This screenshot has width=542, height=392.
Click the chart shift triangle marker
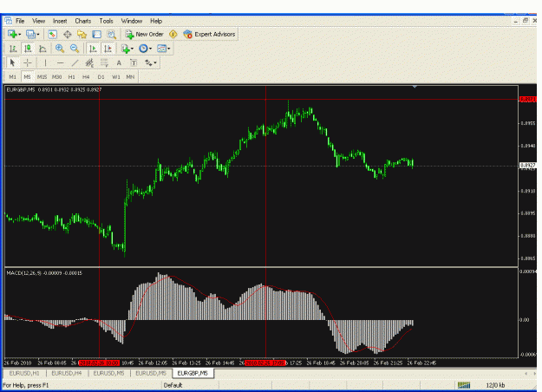coord(415,87)
